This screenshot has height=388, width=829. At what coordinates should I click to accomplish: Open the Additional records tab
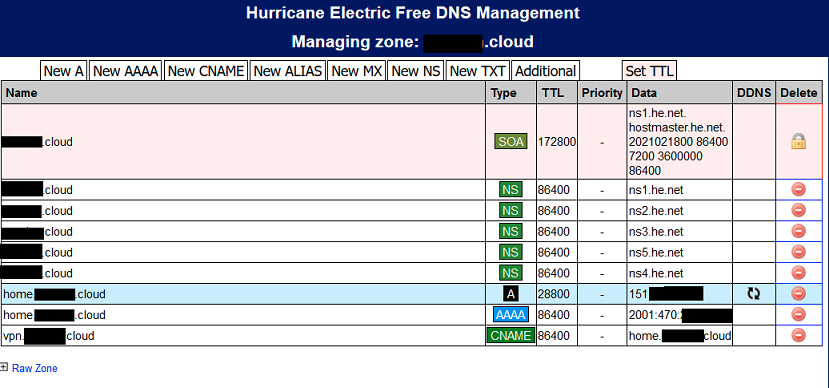coord(545,71)
